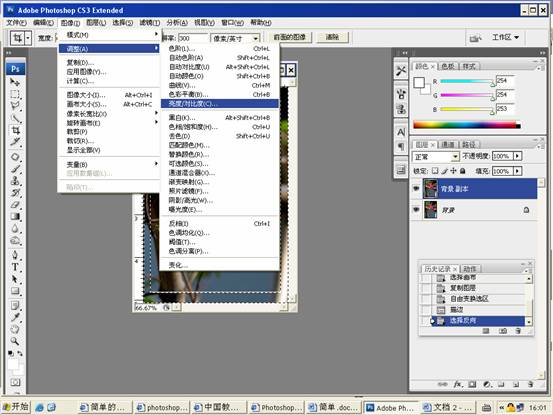Viewport: 553px width, 415px height.
Task: Select the Path Selection arrow tool
Action: 15,279
